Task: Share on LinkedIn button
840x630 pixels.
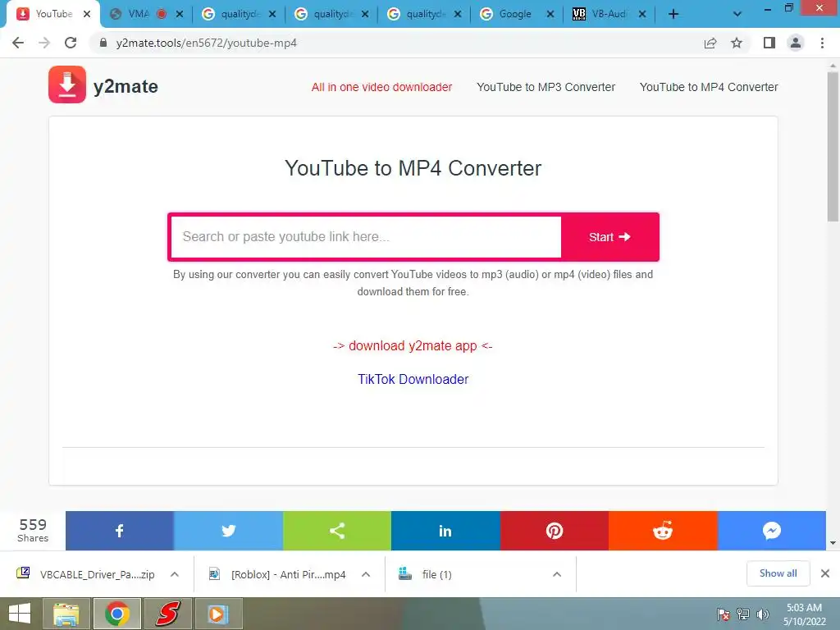Action: [445, 531]
